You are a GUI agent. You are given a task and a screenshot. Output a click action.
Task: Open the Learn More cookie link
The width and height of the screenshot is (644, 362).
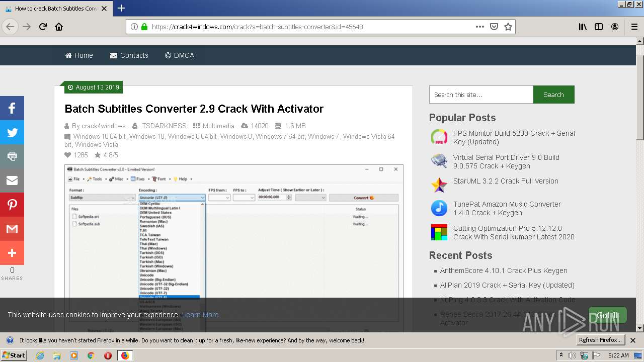click(200, 315)
